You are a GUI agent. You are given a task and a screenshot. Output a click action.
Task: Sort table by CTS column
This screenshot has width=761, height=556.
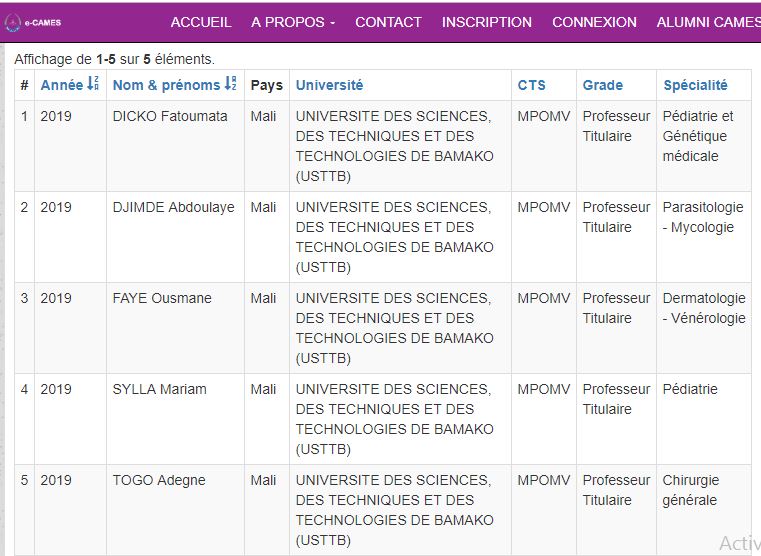(531, 85)
